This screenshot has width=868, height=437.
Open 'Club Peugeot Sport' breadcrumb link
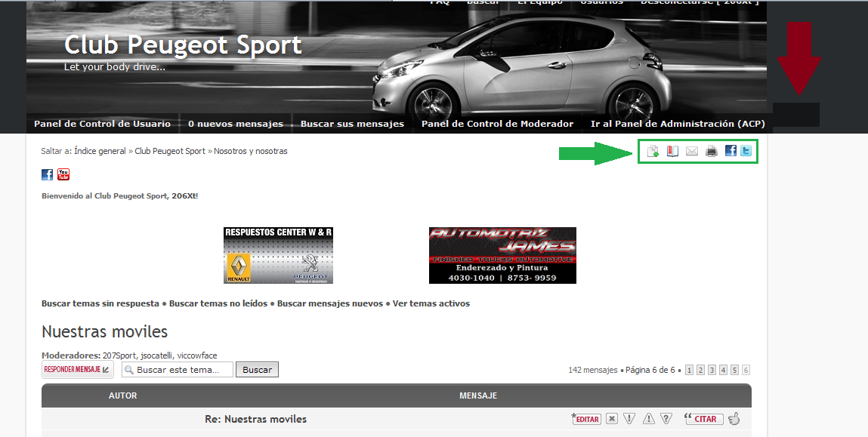click(170, 151)
